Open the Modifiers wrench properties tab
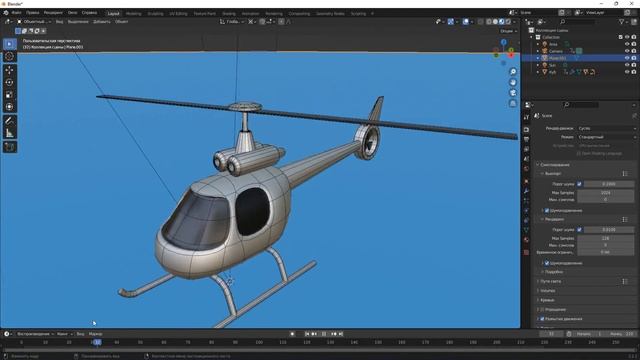Image resolution: width=640 pixels, height=360 pixels. pyautogui.click(x=526, y=191)
